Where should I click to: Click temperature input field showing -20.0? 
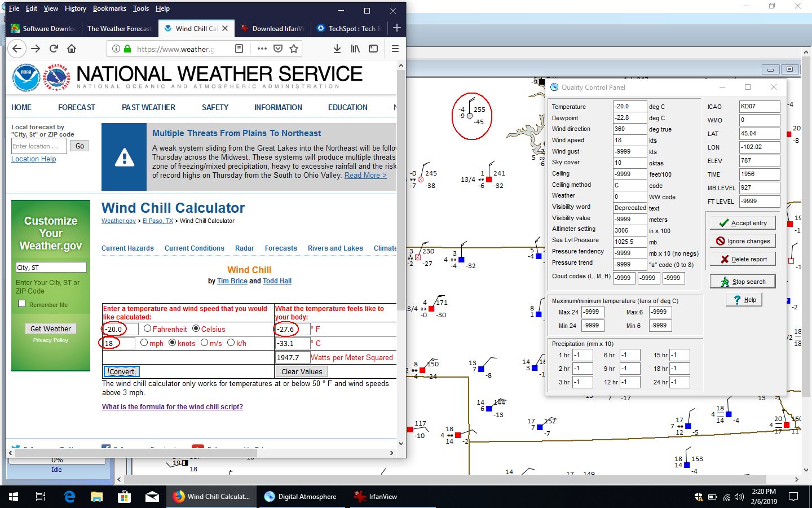point(121,329)
